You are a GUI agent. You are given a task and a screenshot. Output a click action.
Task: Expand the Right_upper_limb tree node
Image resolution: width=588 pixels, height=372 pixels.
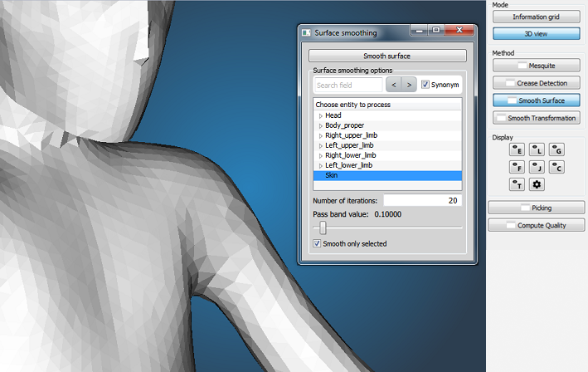coord(321,135)
